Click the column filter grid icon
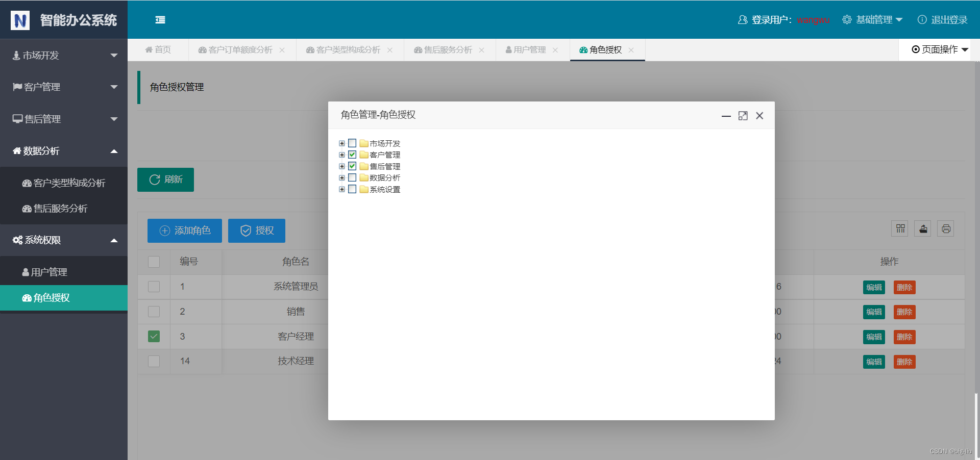The width and height of the screenshot is (980, 460). 900,229
